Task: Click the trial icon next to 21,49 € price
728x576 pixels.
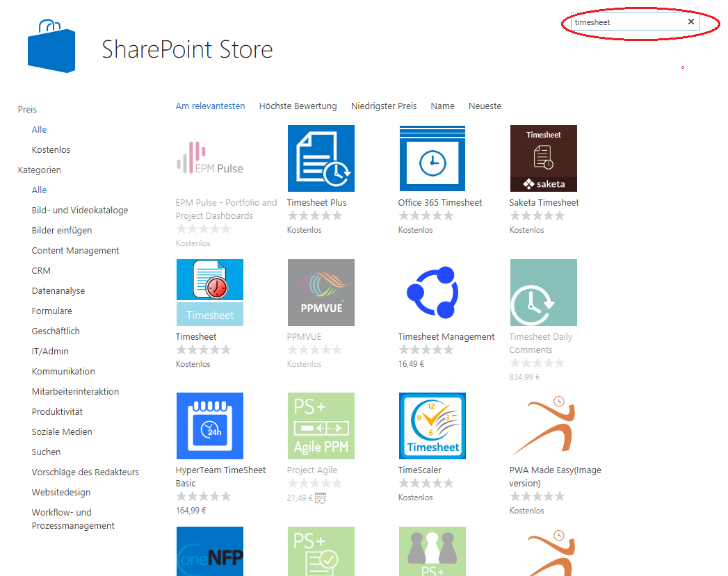Action: click(x=321, y=498)
